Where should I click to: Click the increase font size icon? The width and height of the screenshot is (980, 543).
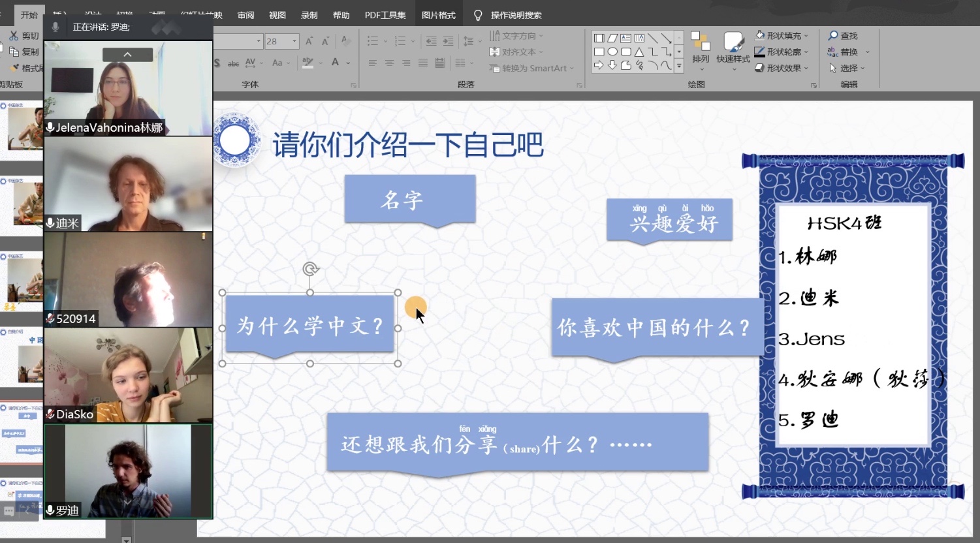click(x=309, y=41)
